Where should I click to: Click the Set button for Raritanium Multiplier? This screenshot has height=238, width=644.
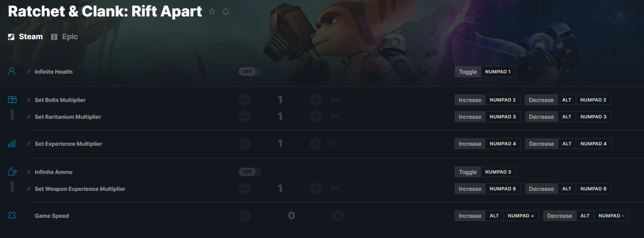coord(335,117)
